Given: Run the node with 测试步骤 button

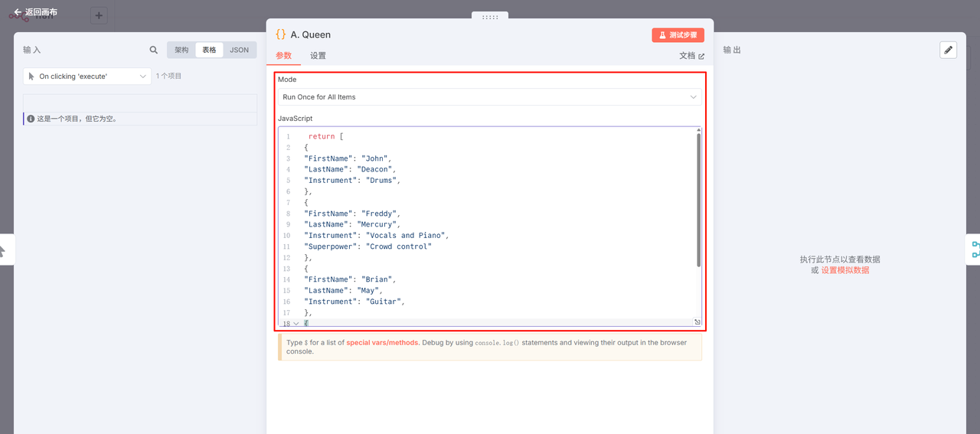Looking at the screenshot, I should (x=678, y=35).
